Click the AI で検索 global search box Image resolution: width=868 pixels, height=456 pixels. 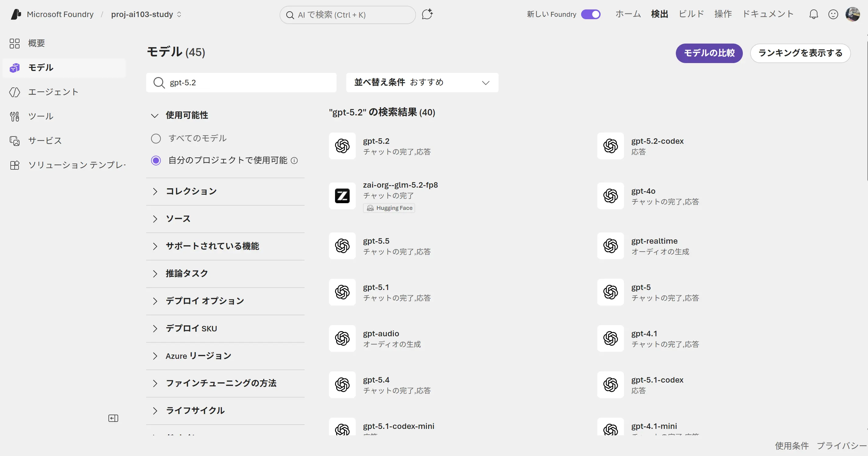pyautogui.click(x=348, y=15)
